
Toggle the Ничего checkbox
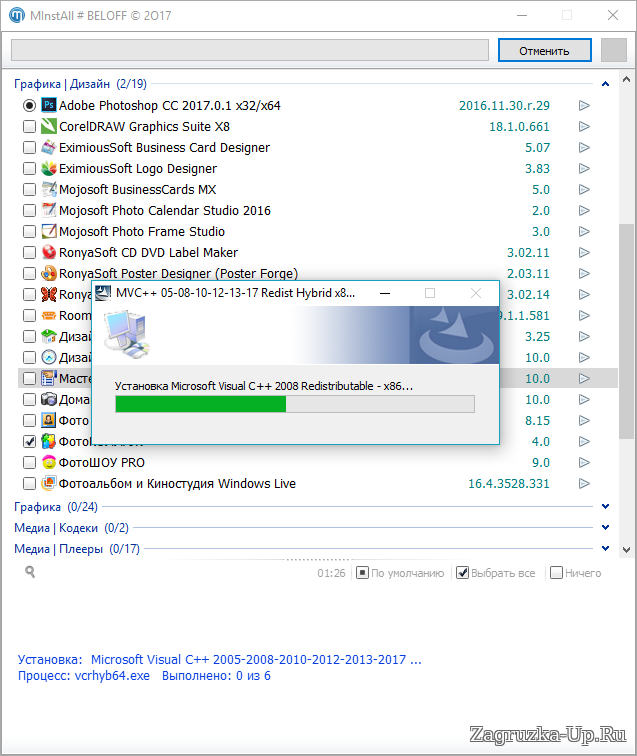point(556,573)
